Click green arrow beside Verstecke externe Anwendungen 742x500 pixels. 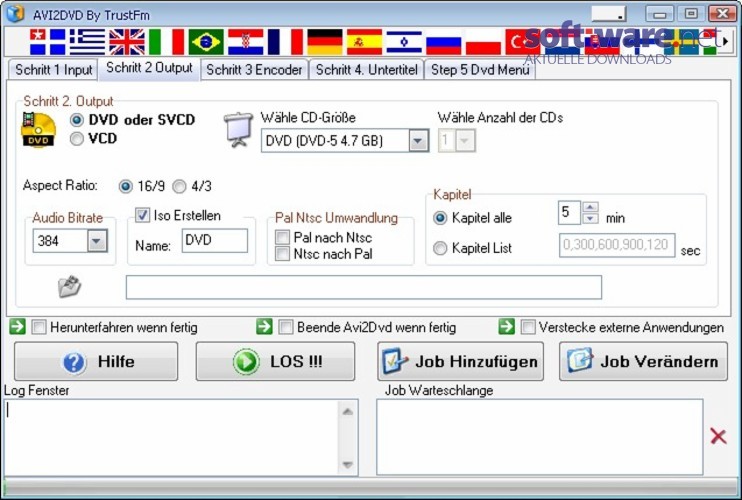[506, 326]
